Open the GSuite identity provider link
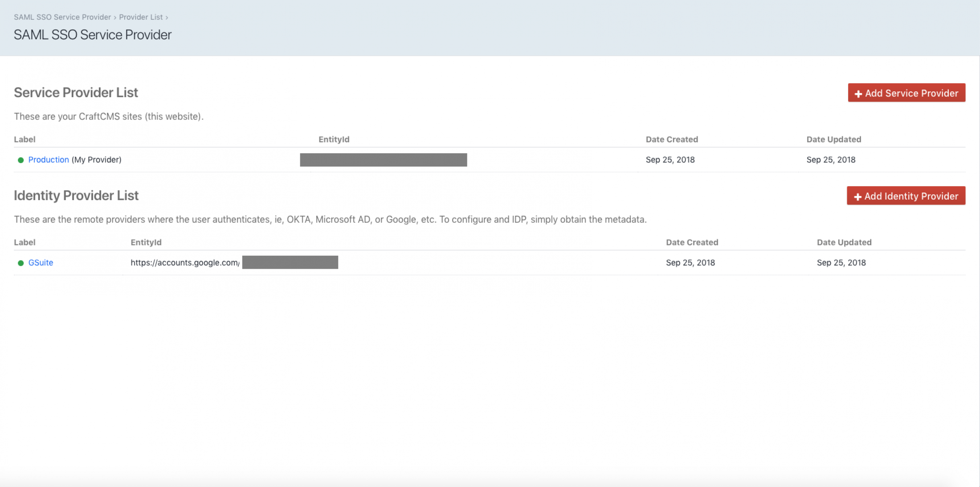Image resolution: width=980 pixels, height=487 pixels. [x=41, y=262]
